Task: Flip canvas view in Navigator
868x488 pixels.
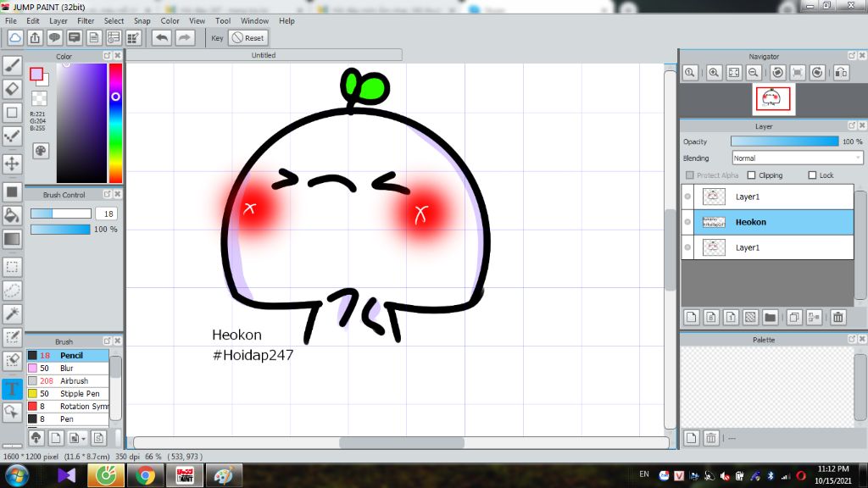Action: [x=841, y=73]
